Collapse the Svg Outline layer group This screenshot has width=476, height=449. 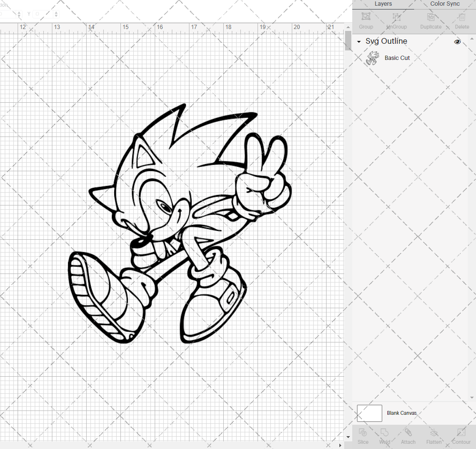pos(359,41)
